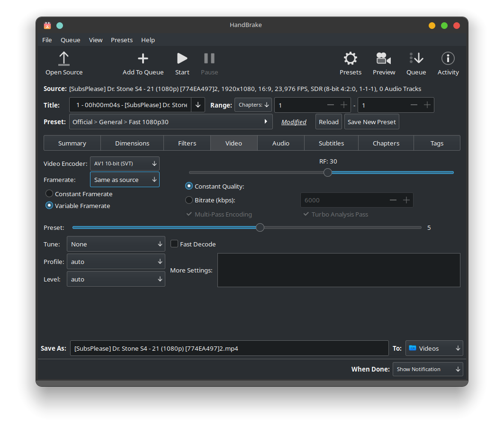Decrease chapter range end with minus

click(x=414, y=105)
